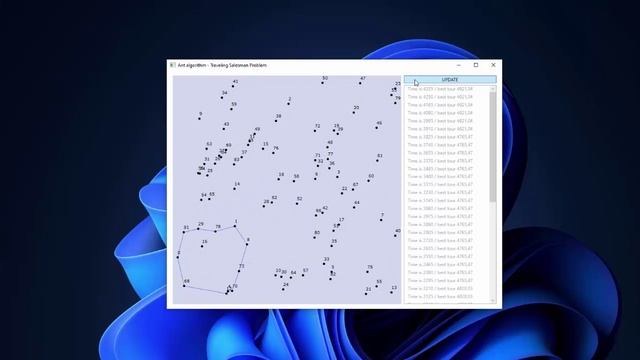The image size is (640, 360).
Task: Select city point 73 on the tour path
Action: [239, 271]
